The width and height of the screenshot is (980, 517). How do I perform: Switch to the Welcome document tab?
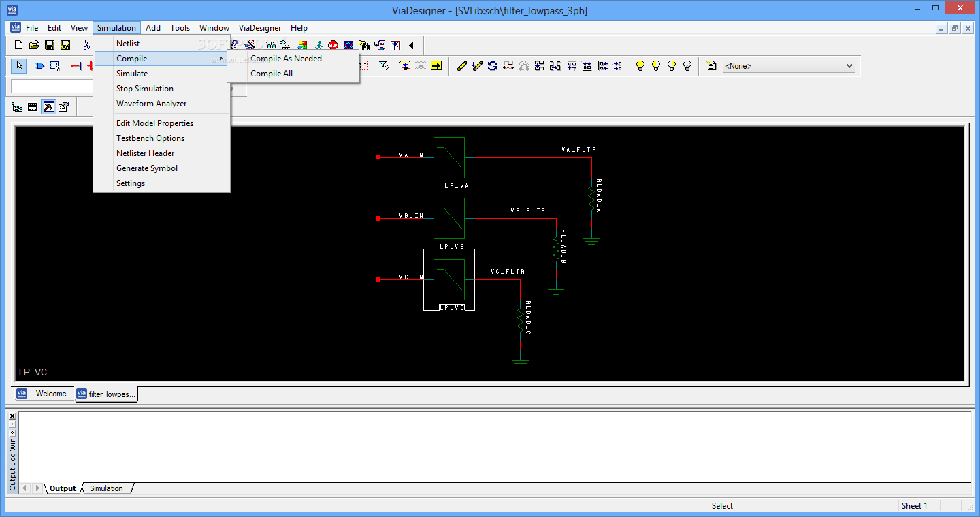[x=44, y=394]
